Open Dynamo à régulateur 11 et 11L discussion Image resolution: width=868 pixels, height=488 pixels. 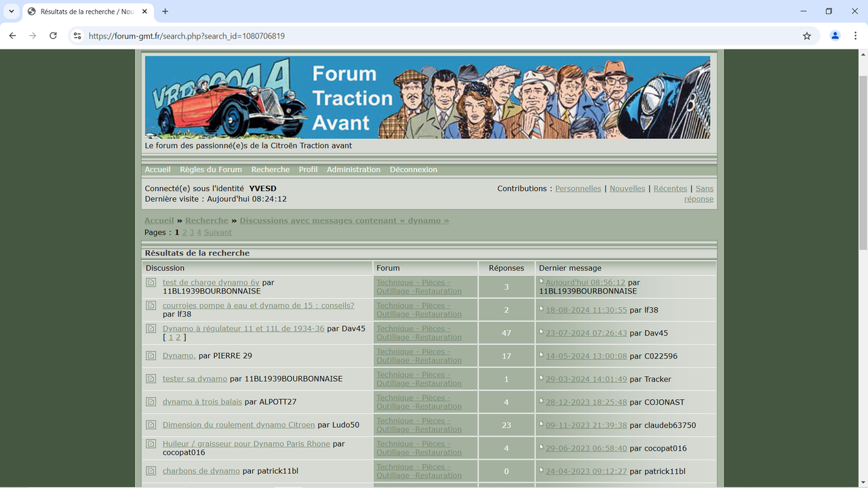coord(243,329)
